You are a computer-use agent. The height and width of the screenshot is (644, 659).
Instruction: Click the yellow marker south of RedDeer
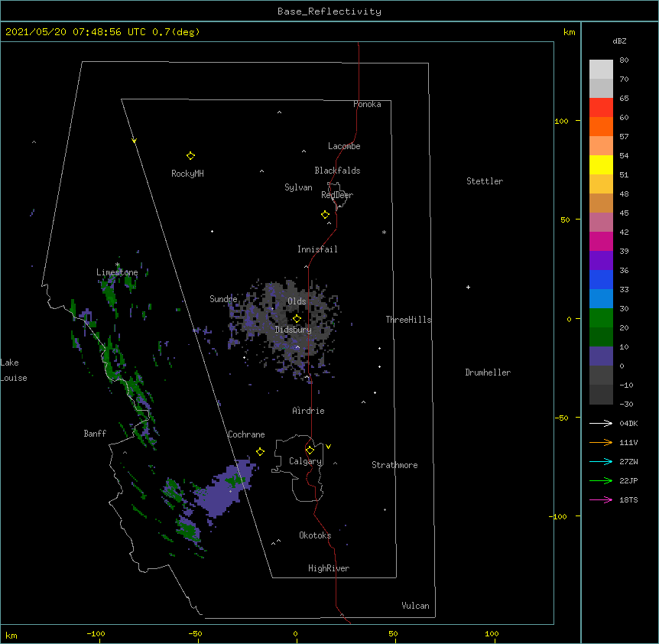pos(325,215)
